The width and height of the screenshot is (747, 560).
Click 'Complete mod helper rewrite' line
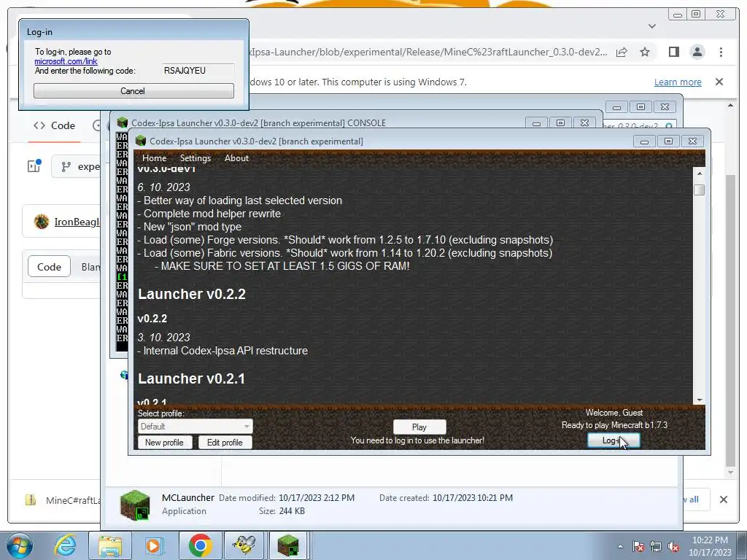tap(209, 214)
